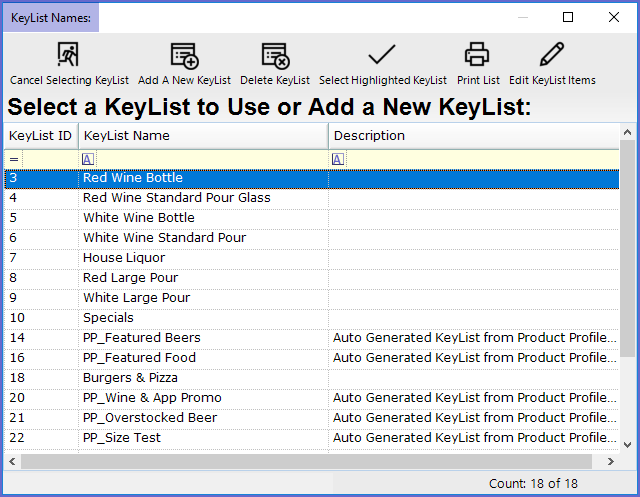Viewport: 640px width, 497px height.
Task: Sort by the KeyList ID column header
Action: [40, 136]
